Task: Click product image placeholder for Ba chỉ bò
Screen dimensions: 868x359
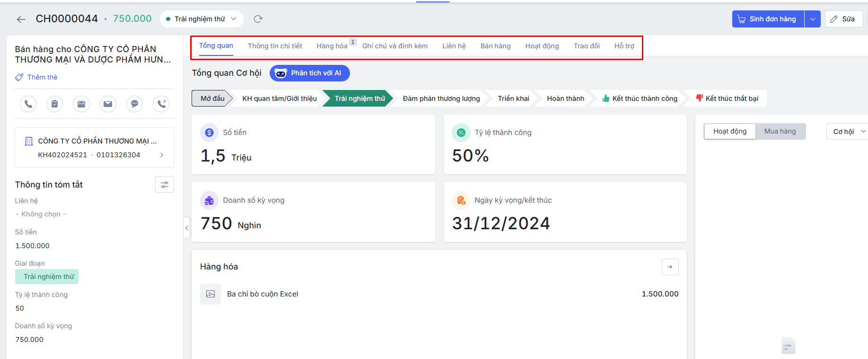Action: pyautogui.click(x=210, y=294)
